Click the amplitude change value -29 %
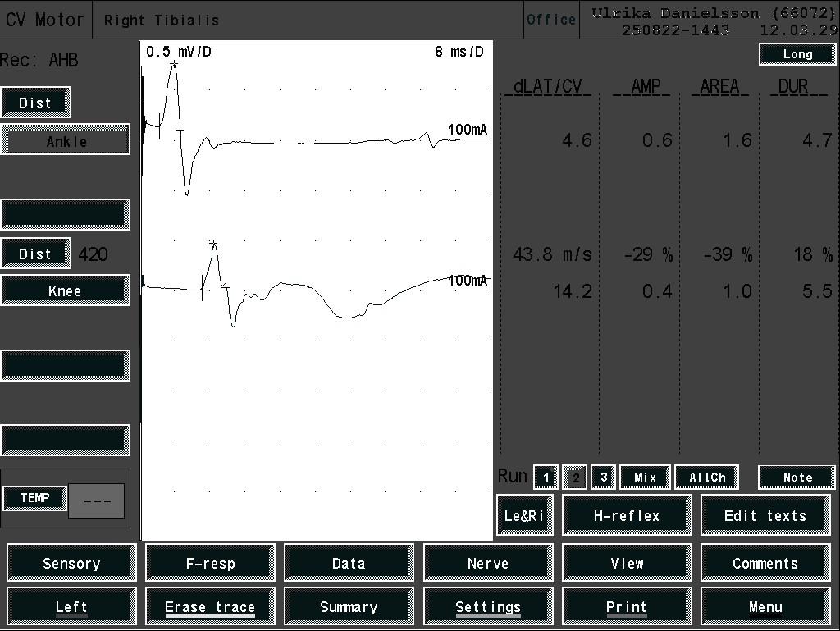This screenshot has width=840, height=631. pos(648,254)
